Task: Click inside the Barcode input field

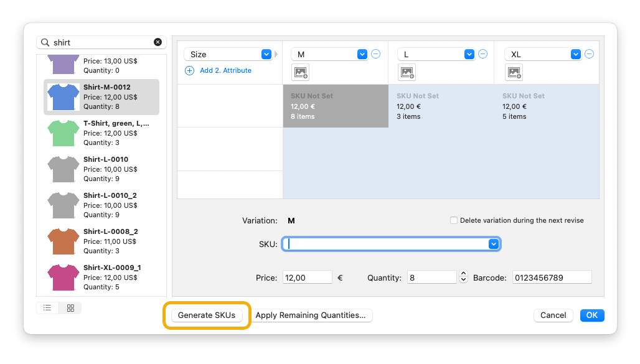Action: click(552, 277)
